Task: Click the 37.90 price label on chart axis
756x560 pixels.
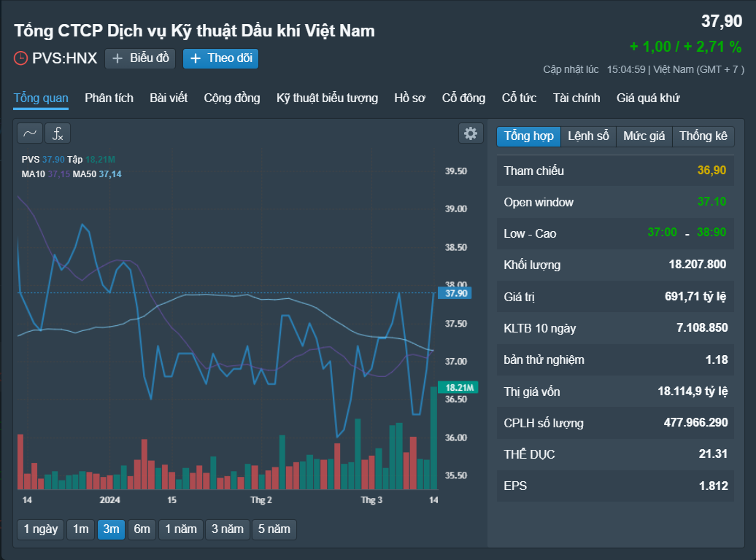Action: (455, 293)
